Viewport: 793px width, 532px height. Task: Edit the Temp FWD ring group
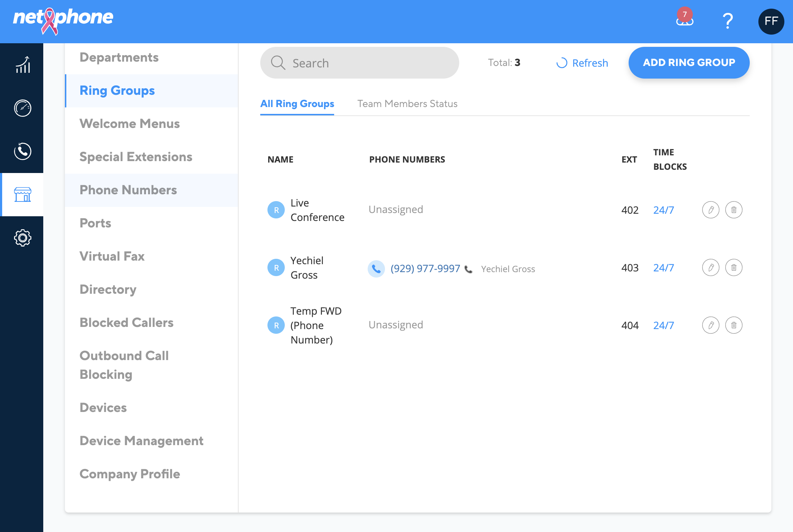tap(710, 325)
